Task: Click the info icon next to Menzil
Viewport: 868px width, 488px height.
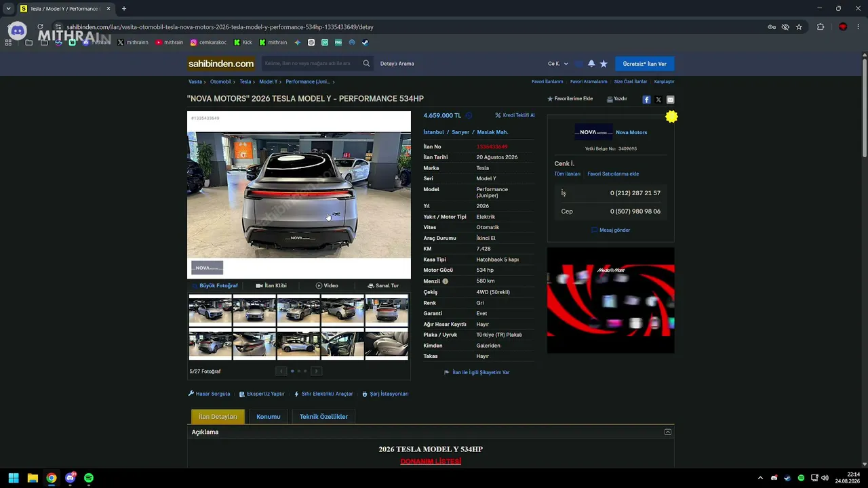Action: 446,281
